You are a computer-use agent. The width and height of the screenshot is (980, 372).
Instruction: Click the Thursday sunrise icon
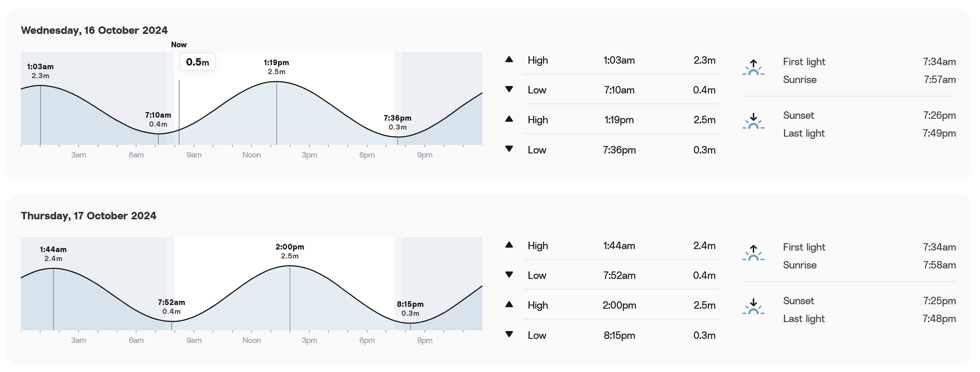pyautogui.click(x=753, y=253)
